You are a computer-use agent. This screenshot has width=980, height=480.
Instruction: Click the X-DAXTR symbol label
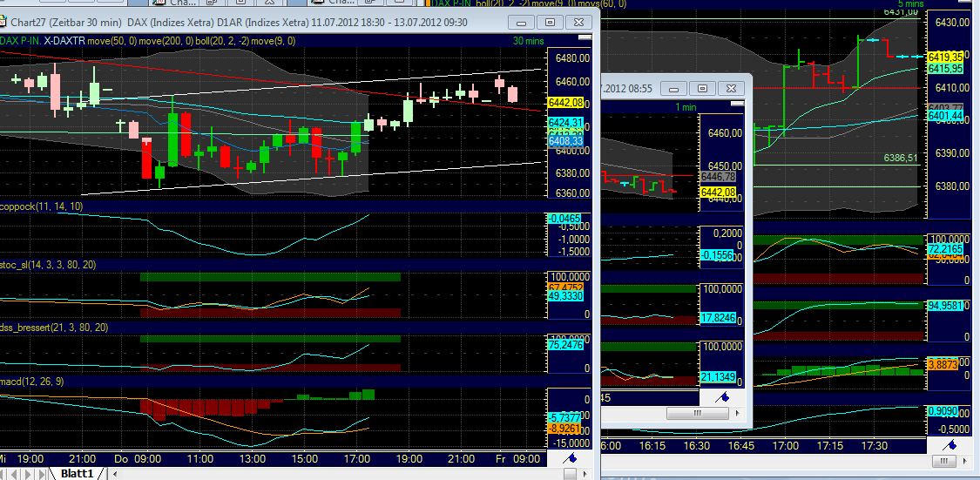pos(64,41)
